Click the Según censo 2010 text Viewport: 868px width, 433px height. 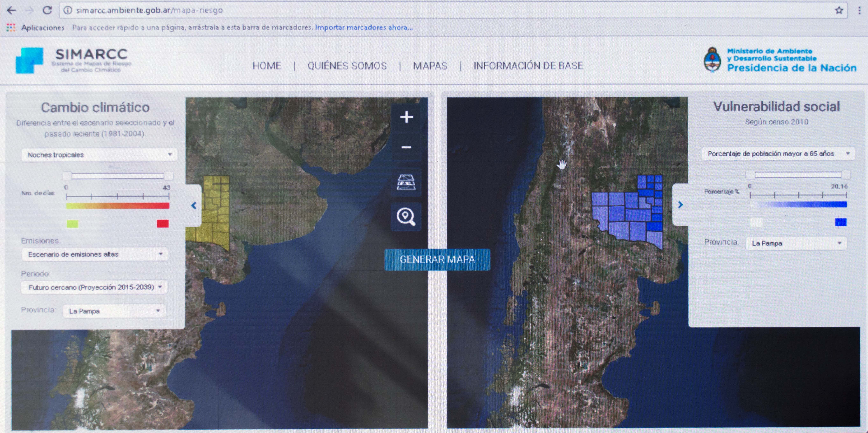[777, 122]
